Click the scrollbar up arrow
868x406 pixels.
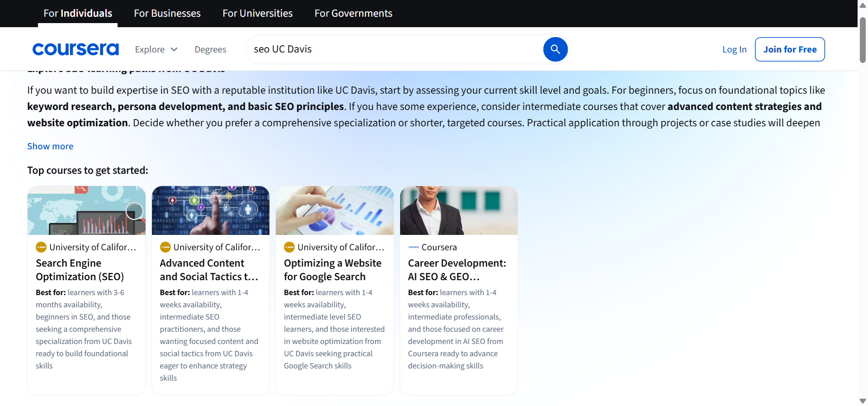[862, 5]
